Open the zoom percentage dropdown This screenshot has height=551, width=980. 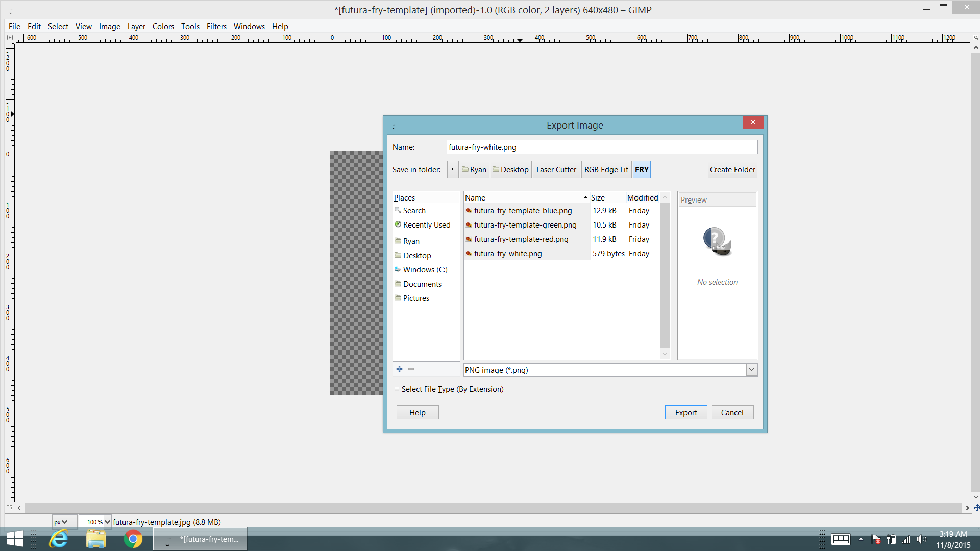pyautogui.click(x=107, y=522)
